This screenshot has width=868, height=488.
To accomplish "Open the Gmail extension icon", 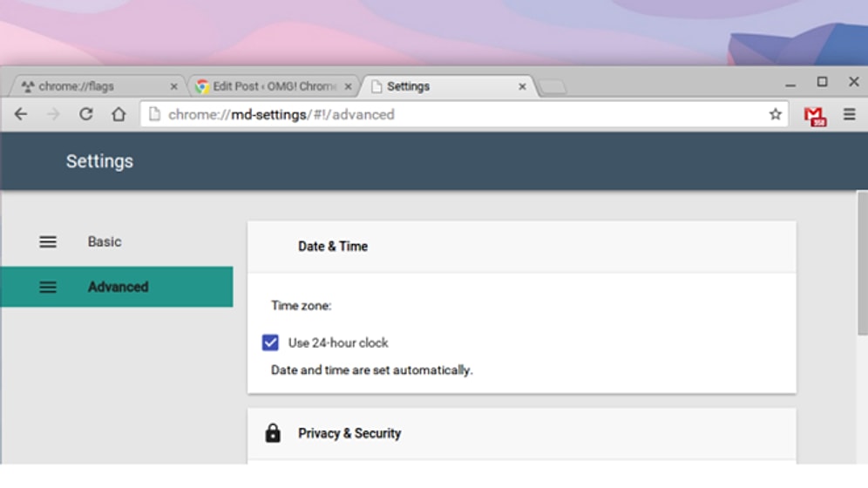I will (x=815, y=115).
